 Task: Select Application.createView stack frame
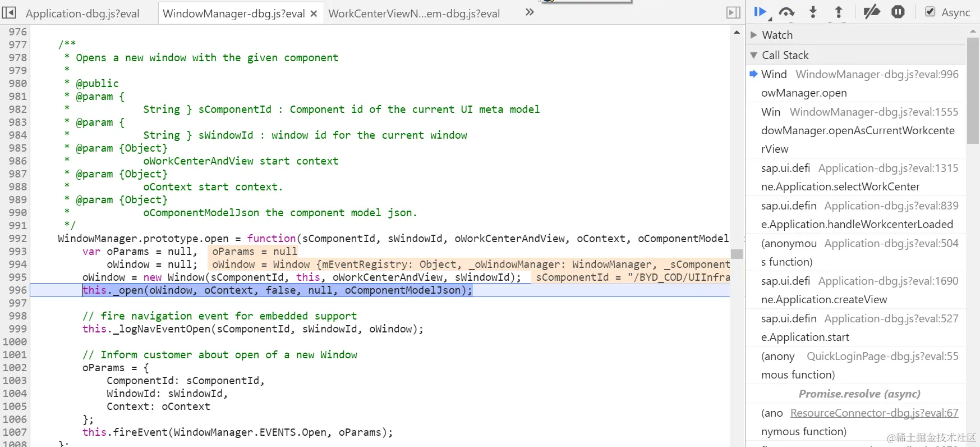tap(855, 290)
